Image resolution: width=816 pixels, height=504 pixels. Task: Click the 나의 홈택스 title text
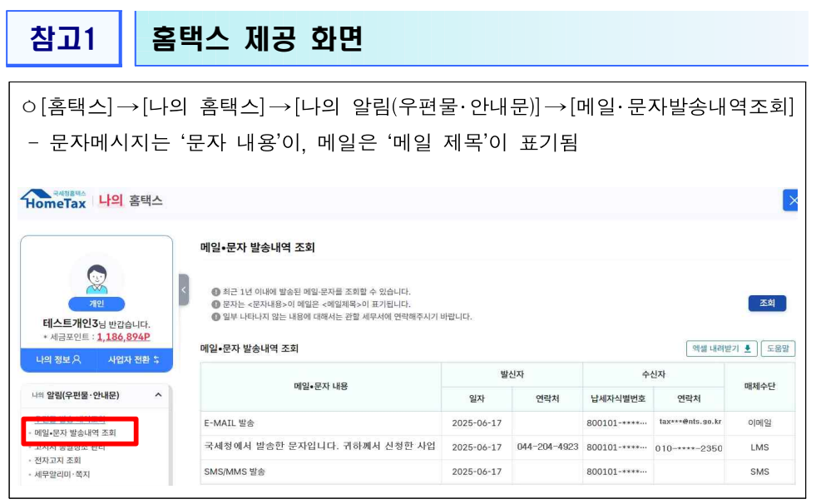(x=131, y=200)
